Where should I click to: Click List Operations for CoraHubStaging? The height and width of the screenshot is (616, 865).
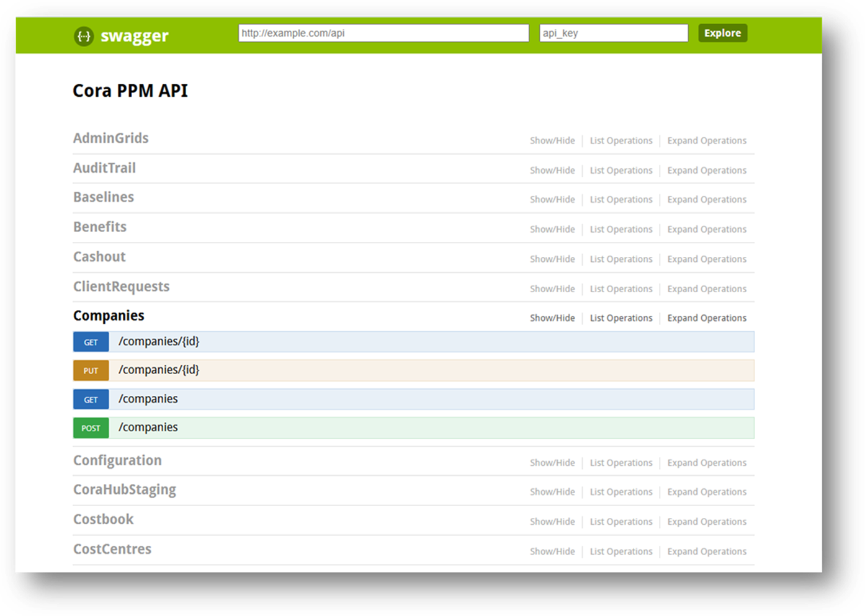pyautogui.click(x=621, y=492)
